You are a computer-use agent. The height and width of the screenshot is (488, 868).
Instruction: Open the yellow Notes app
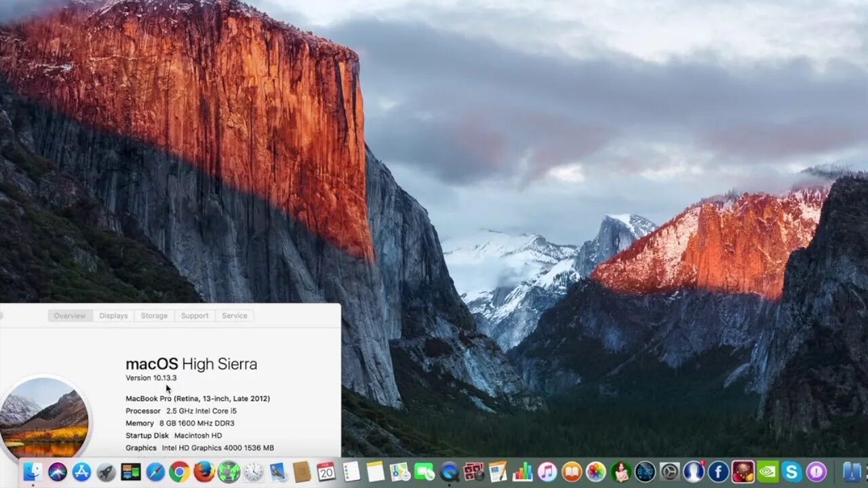[375, 471]
